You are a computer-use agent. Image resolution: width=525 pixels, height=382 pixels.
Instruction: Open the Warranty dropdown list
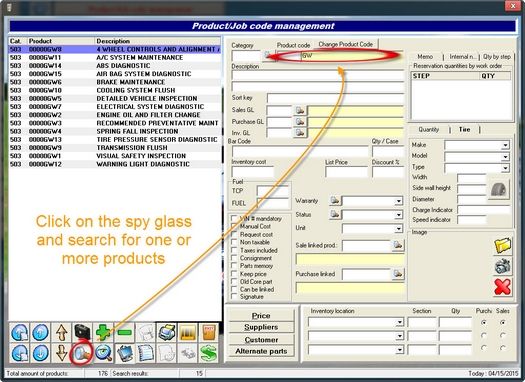pos(398,201)
